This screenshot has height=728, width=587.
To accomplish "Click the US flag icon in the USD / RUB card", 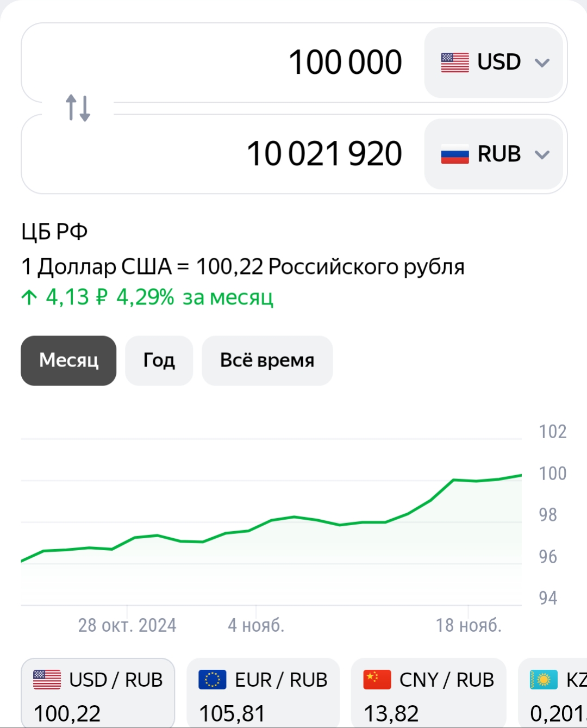I will point(47,680).
